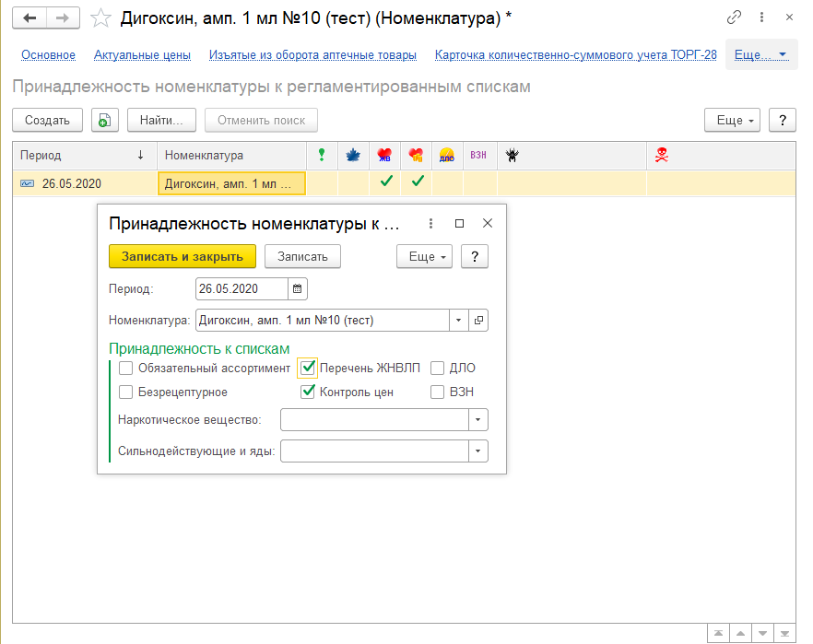Expand the Номенклатура dropdown arrow
Screen dimensions: 813x644
458,321
